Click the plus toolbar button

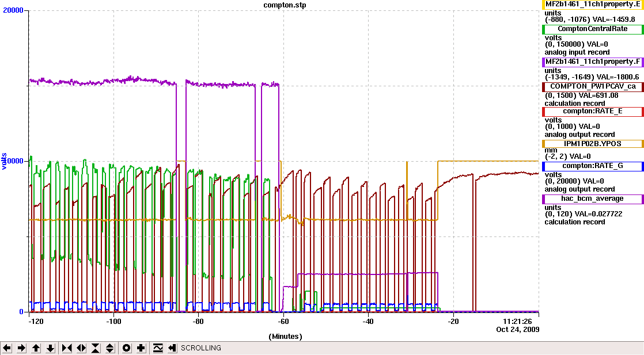(141, 348)
